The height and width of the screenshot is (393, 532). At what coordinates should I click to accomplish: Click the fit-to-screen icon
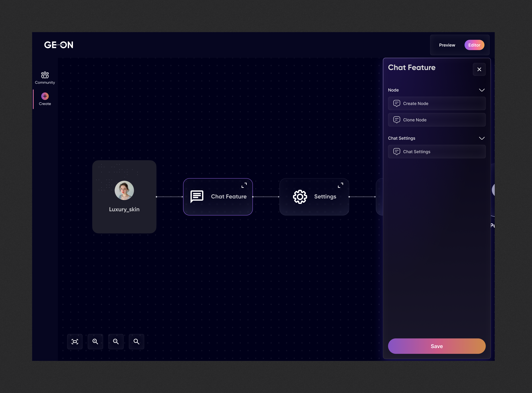[75, 342]
